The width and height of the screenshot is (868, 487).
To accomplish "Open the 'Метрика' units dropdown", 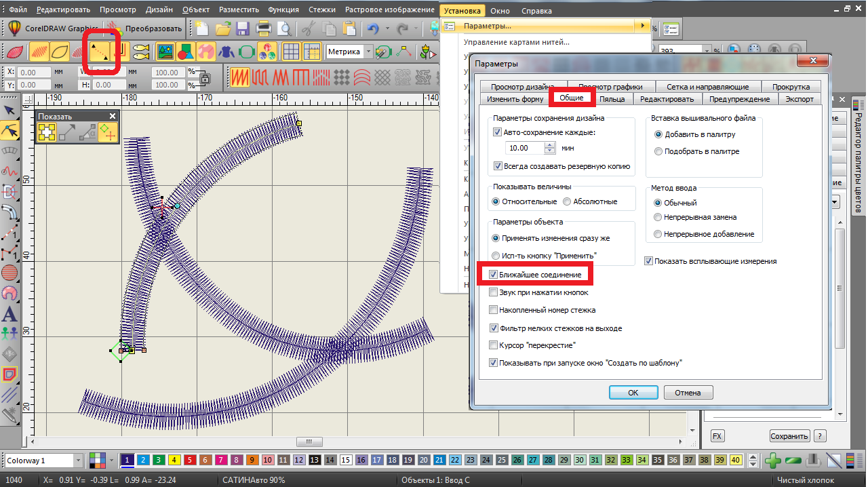I will [368, 52].
